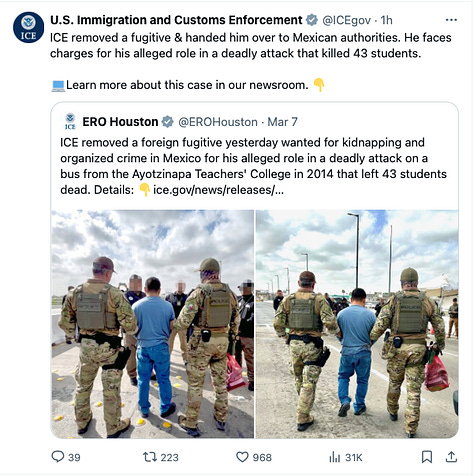This screenshot has width=474, height=476.
Task: Open the Mar 7 quoted tweet date
Action: (282, 122)
